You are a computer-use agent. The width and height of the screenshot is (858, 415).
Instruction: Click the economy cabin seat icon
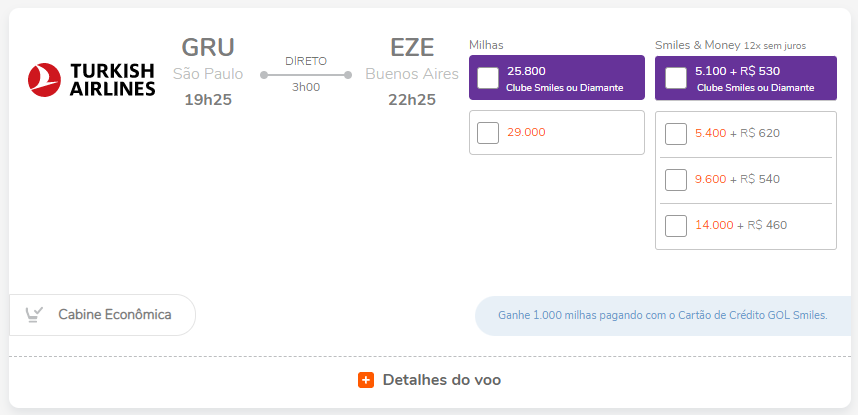pos(34,315)
